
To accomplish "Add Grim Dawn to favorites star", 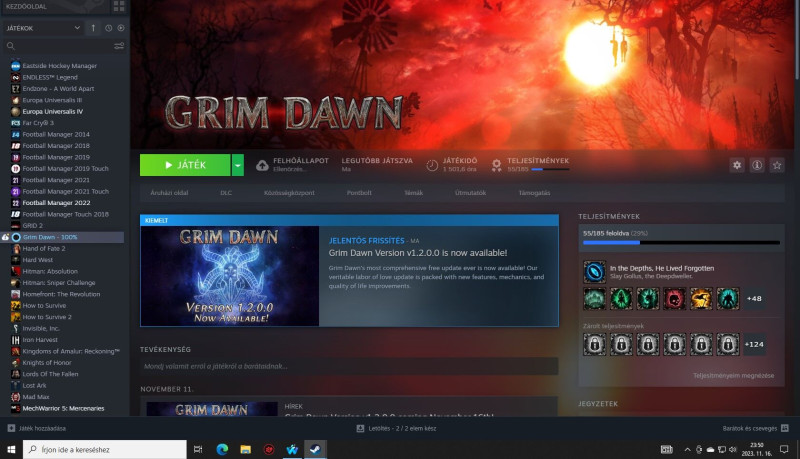I will (x=777, y=165).
